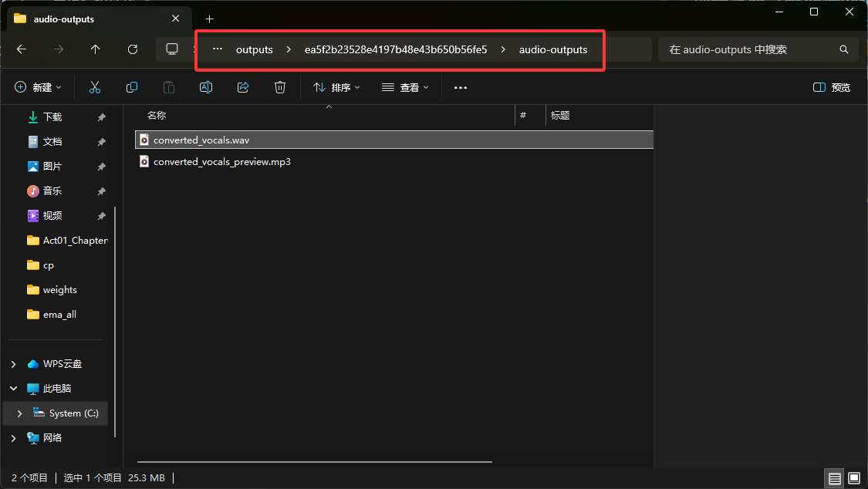Navigate back to the previous folder
The width and height of the screenshot is (868, 489).
(22, 49)
